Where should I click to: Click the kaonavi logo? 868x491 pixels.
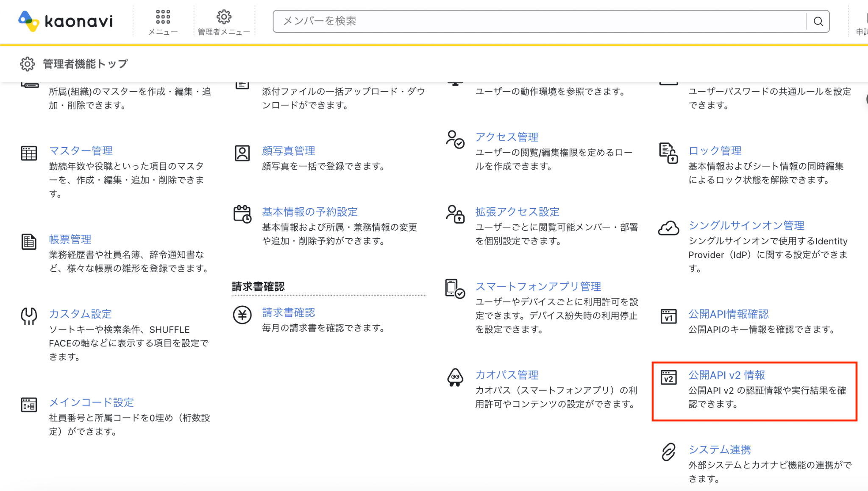[66, 21]
